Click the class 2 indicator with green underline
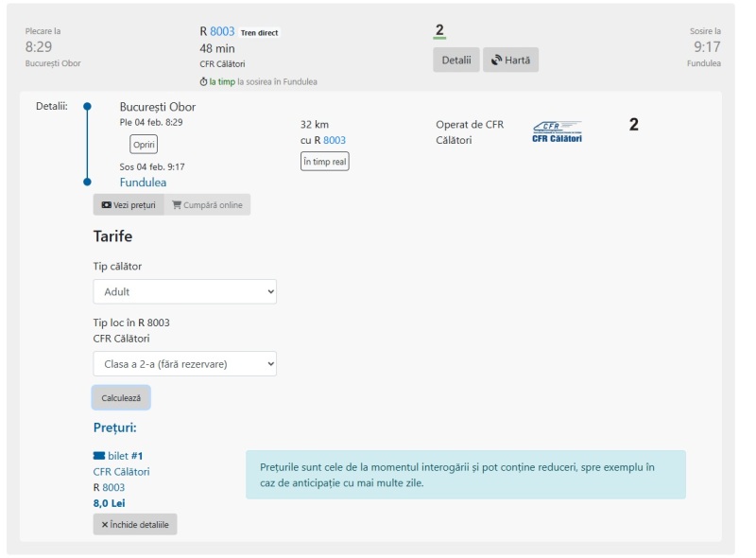 point(439,31)
